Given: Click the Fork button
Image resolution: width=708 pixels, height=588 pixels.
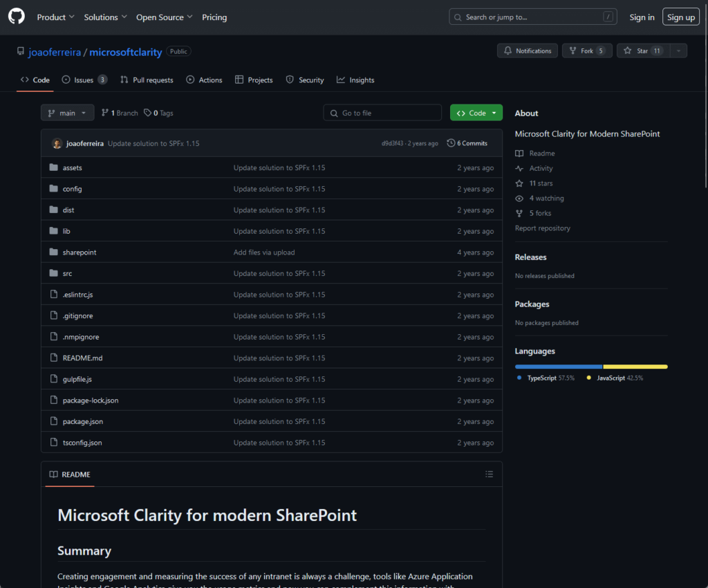Looking at the screenshot, I should tap(587, 51).
